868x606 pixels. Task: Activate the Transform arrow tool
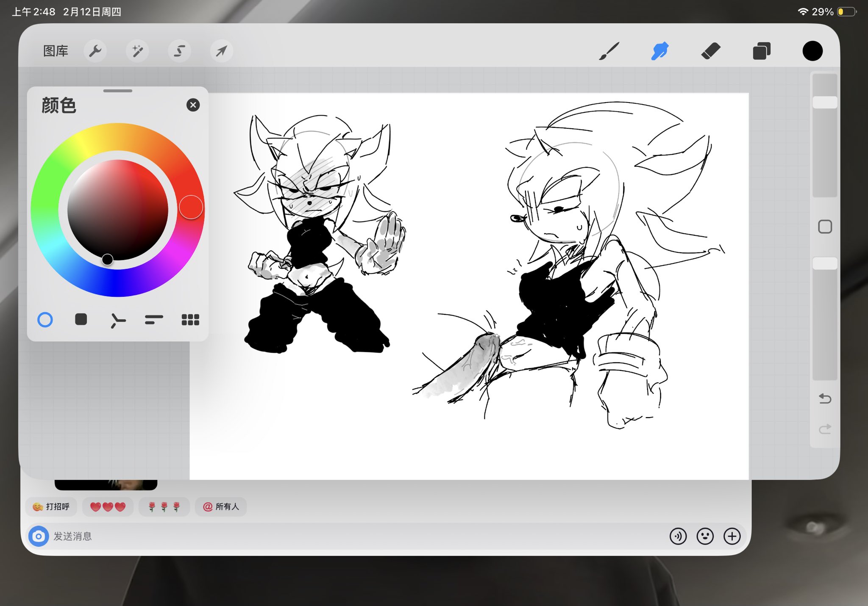(x=221, y=51)
